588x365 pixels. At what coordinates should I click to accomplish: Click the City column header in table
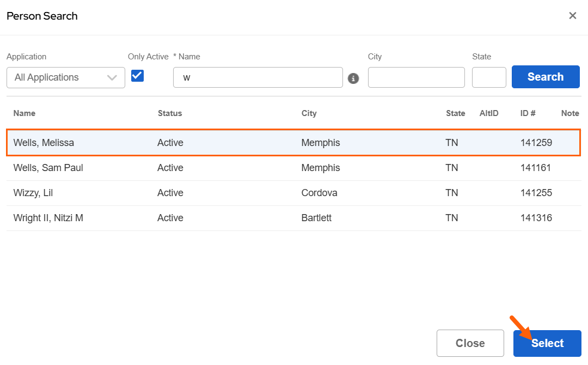coord(309,113)
